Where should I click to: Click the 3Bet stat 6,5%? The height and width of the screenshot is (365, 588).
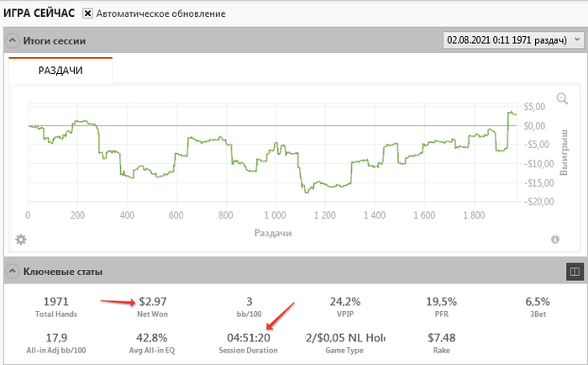pyautogui.click(x=538, y=301)
